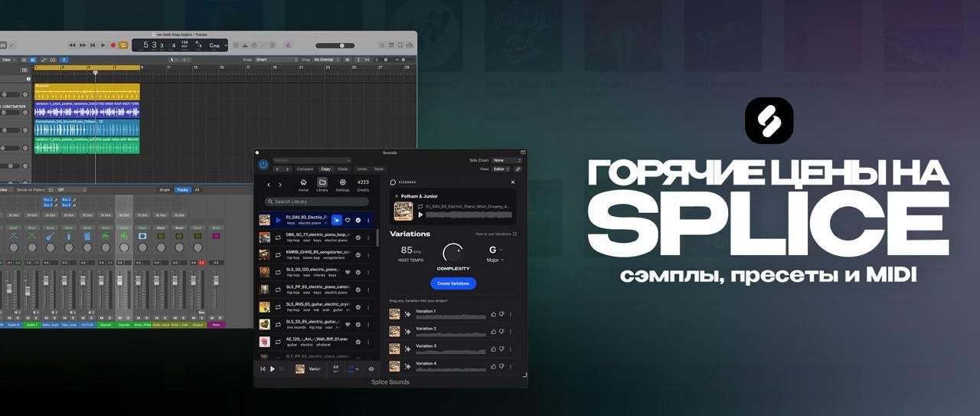Adjust the Complexity knob

tap(453, 253)
